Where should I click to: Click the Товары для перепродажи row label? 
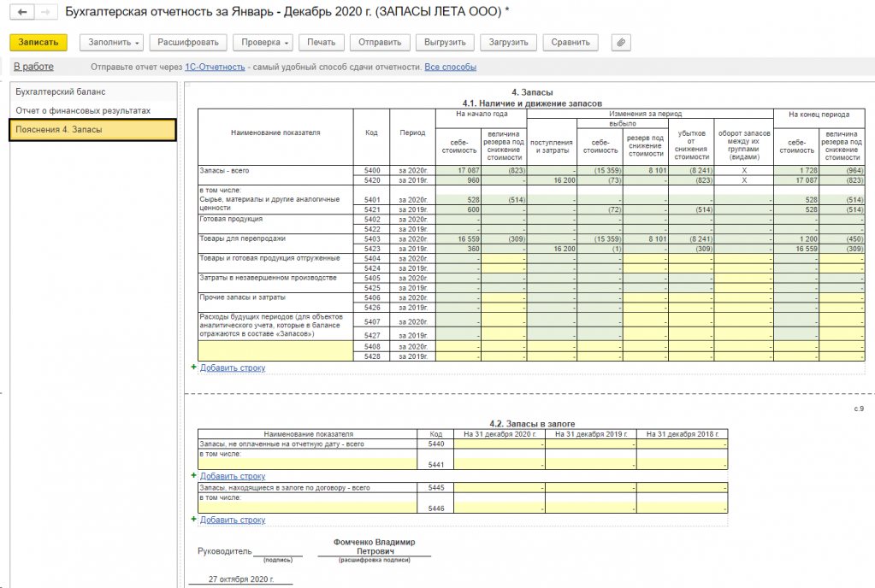[242, 238]
